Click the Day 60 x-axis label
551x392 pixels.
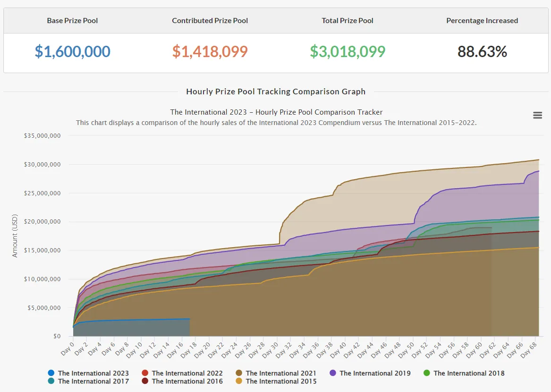475,350
